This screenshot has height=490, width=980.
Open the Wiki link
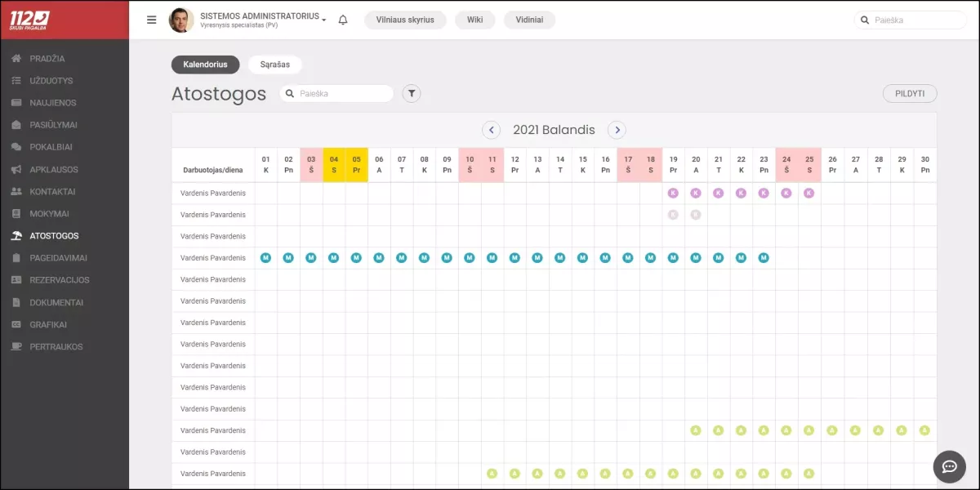pos(475,20)
